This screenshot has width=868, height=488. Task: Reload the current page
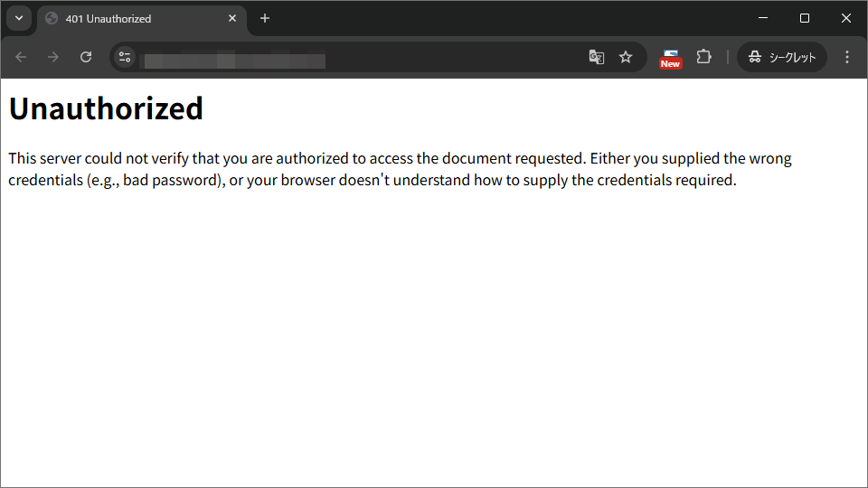pyautogui.click(x=86, y=57)
